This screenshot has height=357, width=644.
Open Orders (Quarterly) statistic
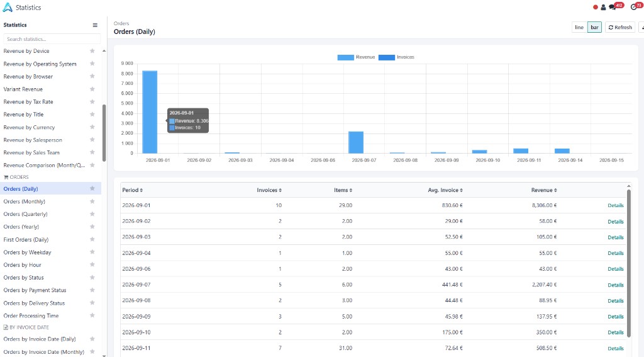(25, 214)
